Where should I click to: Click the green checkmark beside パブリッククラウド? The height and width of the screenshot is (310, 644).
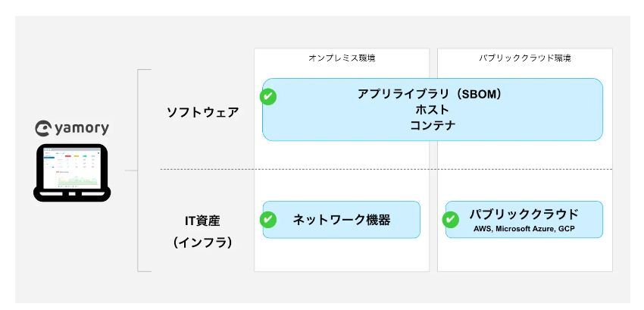point(451,220)
